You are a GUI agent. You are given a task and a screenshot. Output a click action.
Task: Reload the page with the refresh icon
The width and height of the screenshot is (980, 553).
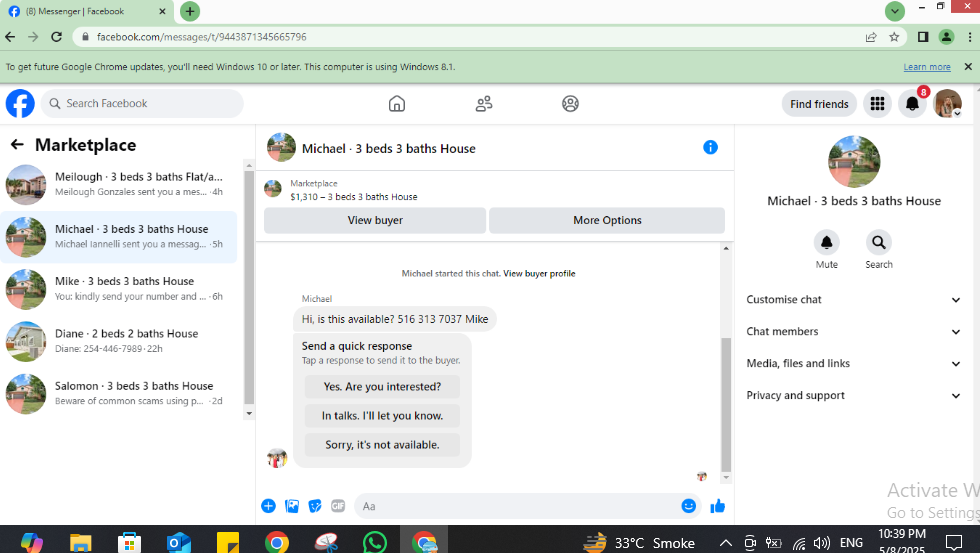56,37
